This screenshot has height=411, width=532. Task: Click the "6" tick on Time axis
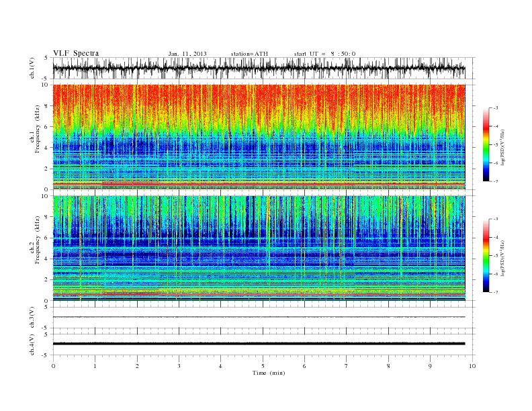pyautogui.click(x=304, y=366)
